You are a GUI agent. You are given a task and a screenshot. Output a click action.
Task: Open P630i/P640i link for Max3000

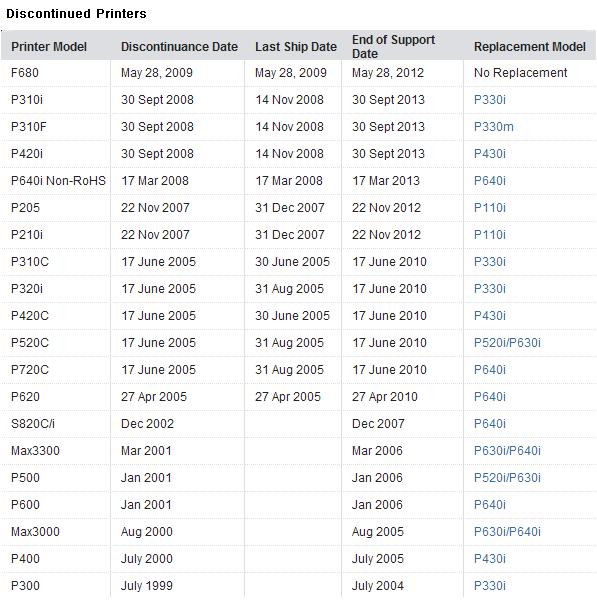(x=507, y=532)
